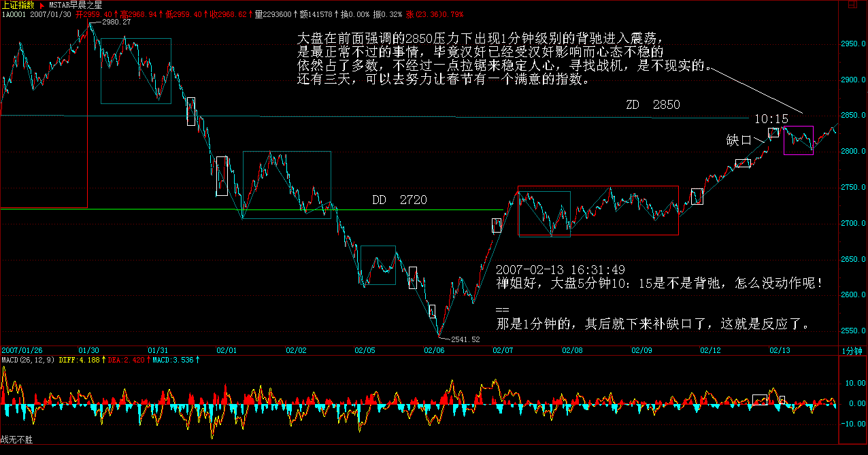Select the MSTAR早晨之星 indicator label
Image resolution: width=868 pixels, height=455 pixels.
(76, 5)
